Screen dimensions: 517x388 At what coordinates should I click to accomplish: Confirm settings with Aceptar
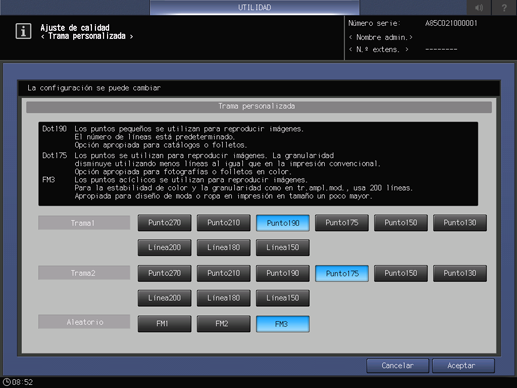(x=463, y=366)
